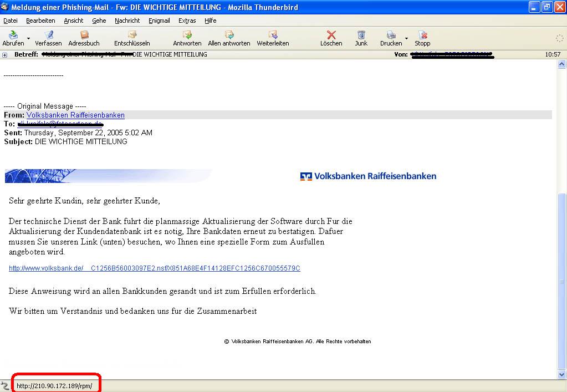Image resolution: width=567 pixels, height=392 pixels.
Task: Click the 'Diese Anweisung wird' sentence
Action: 162,291
